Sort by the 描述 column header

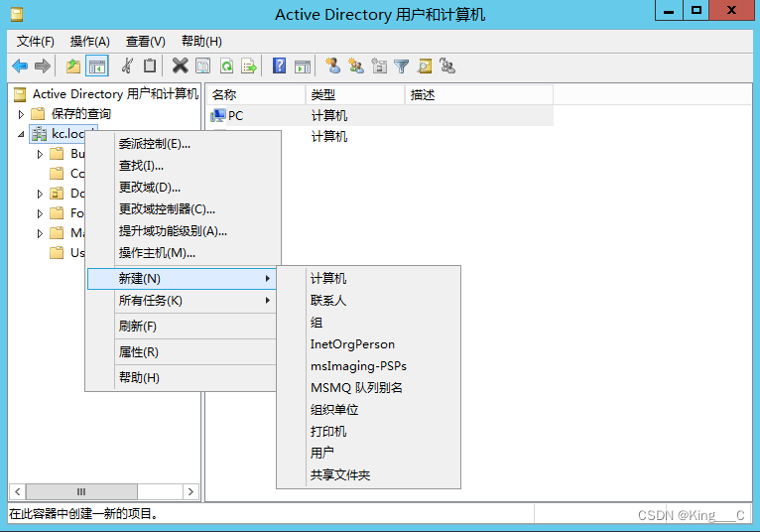[x=479, y=95]
